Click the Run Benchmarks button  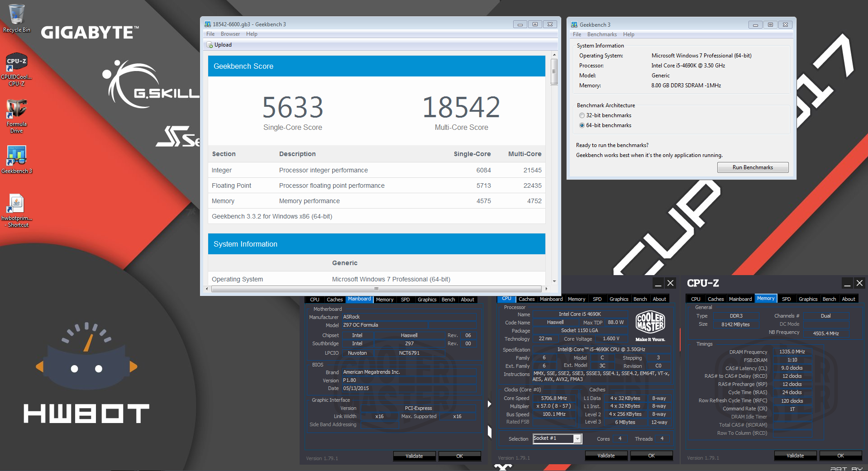753,167
